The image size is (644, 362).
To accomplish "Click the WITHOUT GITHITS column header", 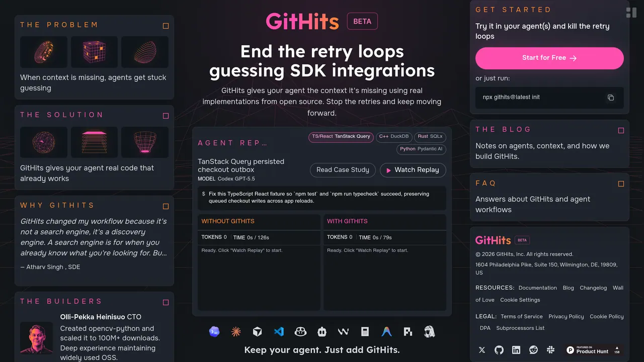I will 228,221.
